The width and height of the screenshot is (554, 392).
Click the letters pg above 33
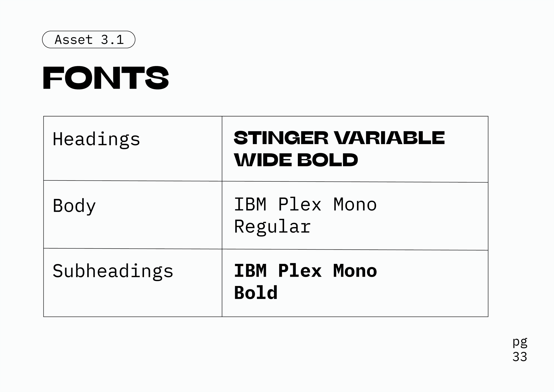[520, 342]
